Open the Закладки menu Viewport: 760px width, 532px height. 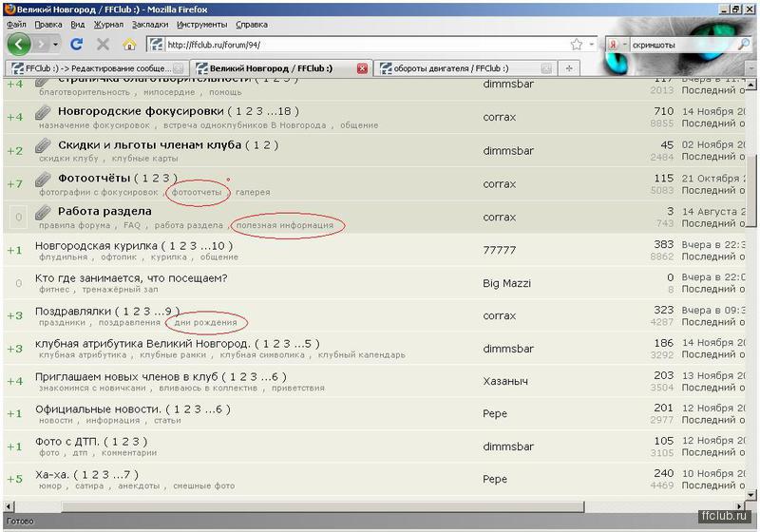pyautogui.click(x=150, y=25)
